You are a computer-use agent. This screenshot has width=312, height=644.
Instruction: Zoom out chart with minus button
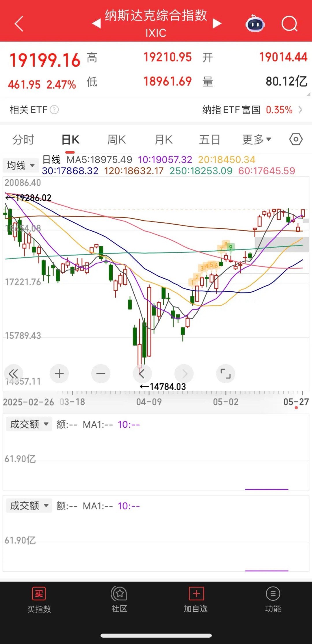(x=101, y=374)
